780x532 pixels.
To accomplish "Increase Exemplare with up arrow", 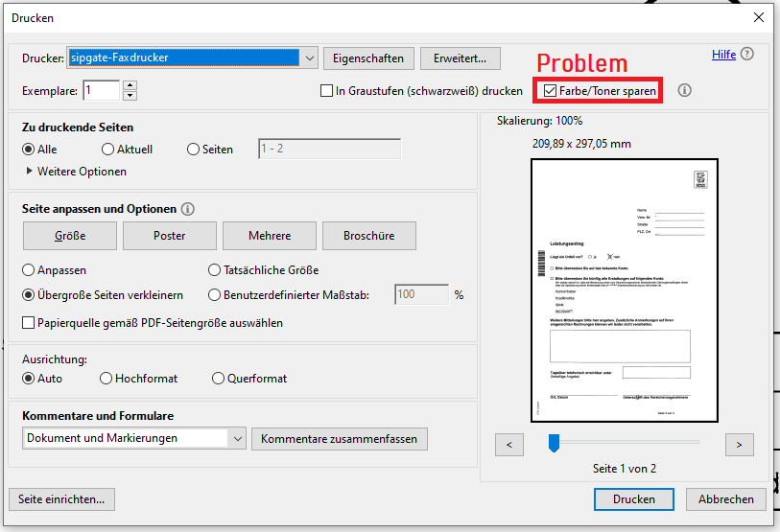I will (x=130, y=85).
